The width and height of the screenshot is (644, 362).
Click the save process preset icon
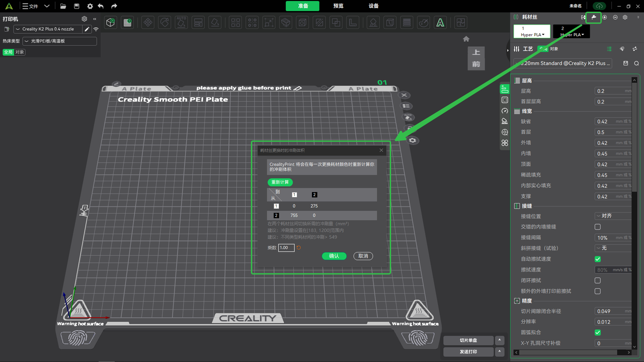tap(626, 63)
